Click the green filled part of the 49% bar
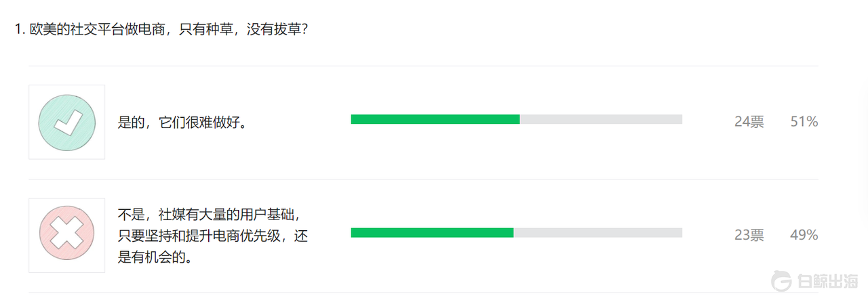The width and height of the screenshot is (868, 302). [432, 233]
